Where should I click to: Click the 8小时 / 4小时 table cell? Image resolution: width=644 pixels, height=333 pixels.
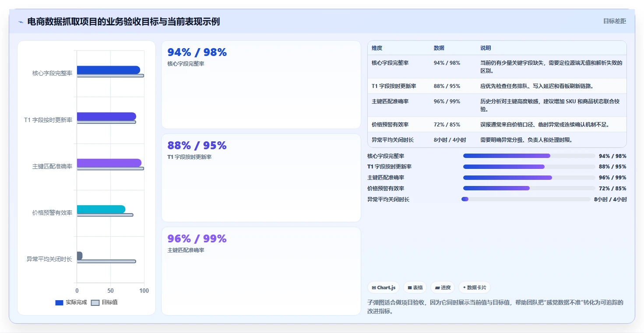click(450, 140)
